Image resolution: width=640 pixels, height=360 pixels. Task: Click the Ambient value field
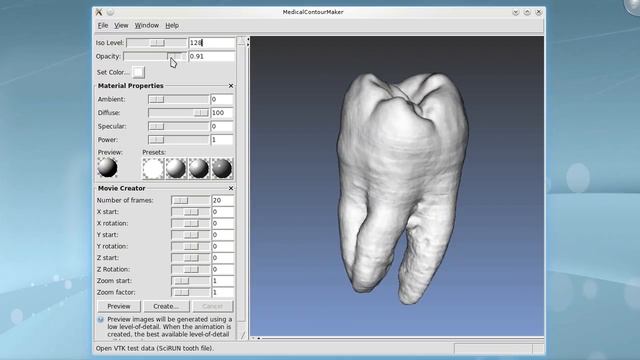(x=222, y=99)
